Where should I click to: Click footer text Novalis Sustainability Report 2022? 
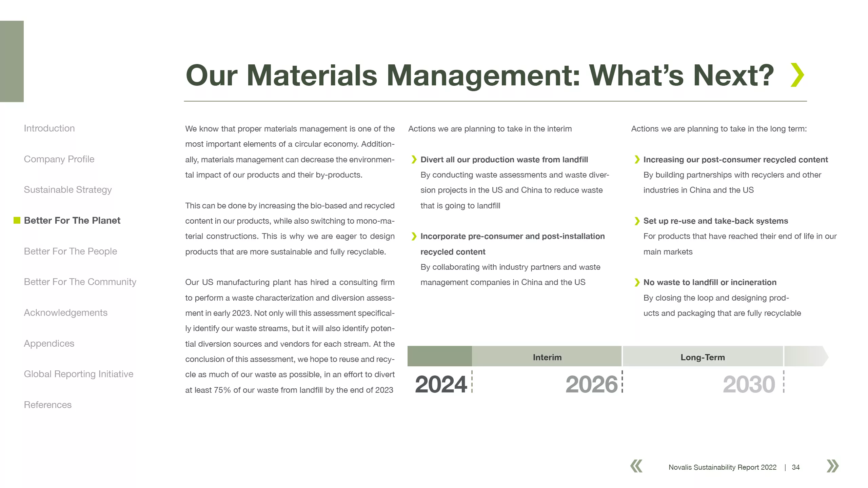pyautogui.click(x=723, y=467)
